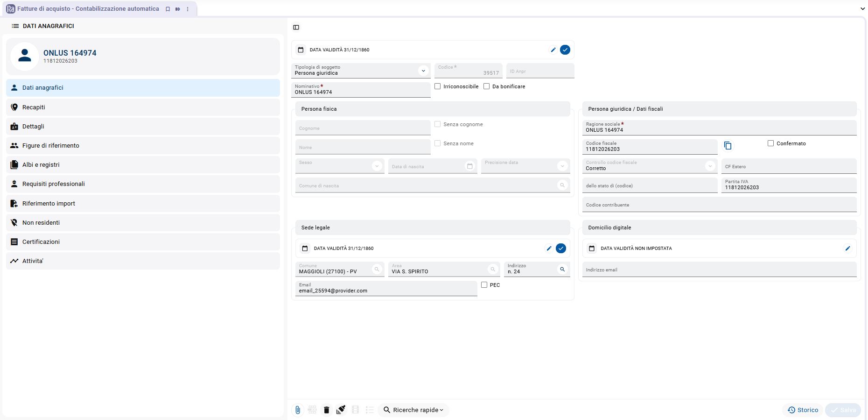The width and height of the screenshot is (868, 420).
Task: Toggle the side panel layout icon
Action: point(296,28)
